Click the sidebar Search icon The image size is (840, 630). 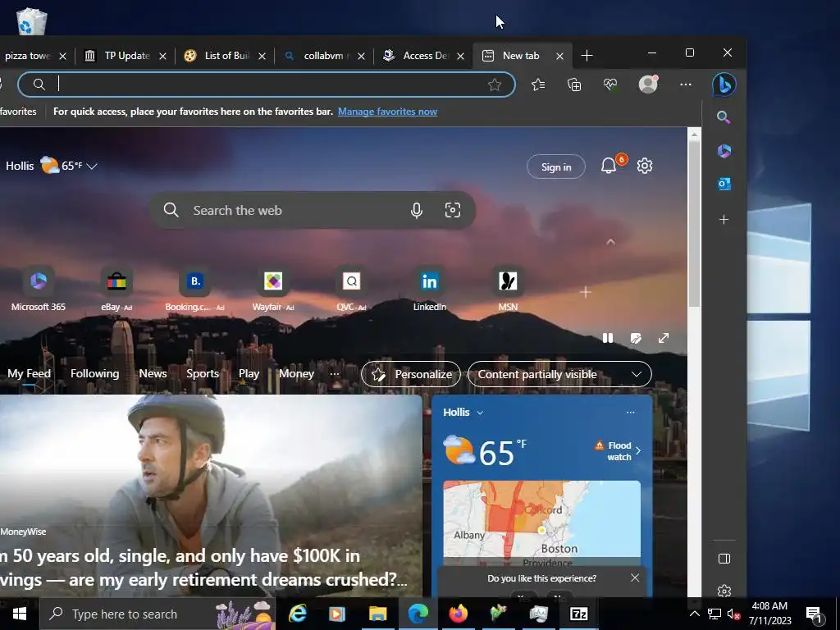pyautogui.click(x=724, y=117)
